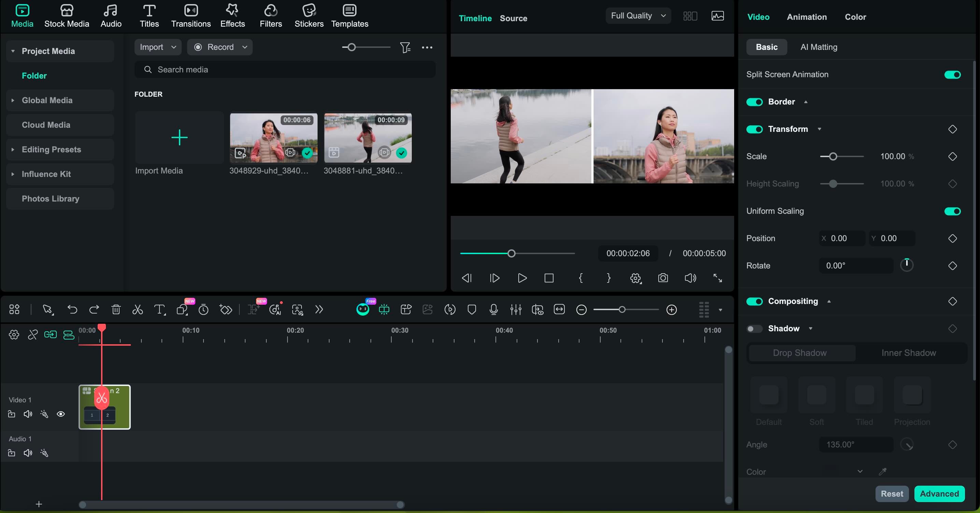Viewport: 980px width, 513px height.
Task: Toggle Split Screen Animation off
Action: [x=952, y=74]
